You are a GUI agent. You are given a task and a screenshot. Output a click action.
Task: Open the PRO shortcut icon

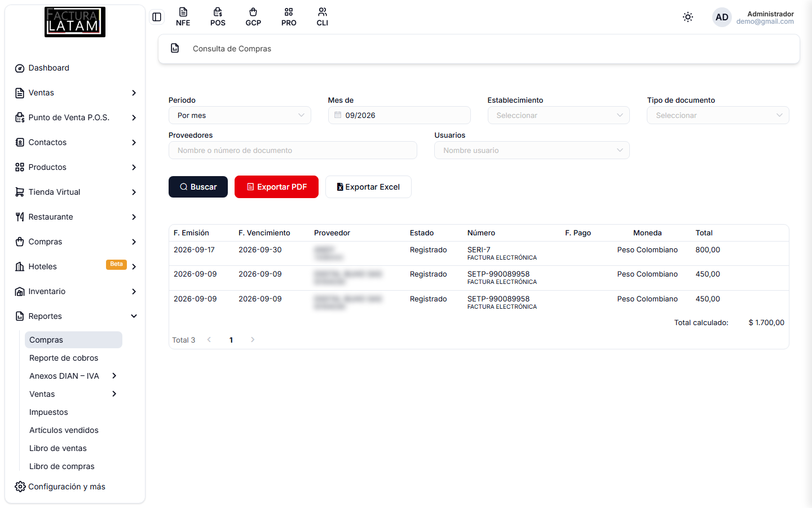[x=289, y=17]
